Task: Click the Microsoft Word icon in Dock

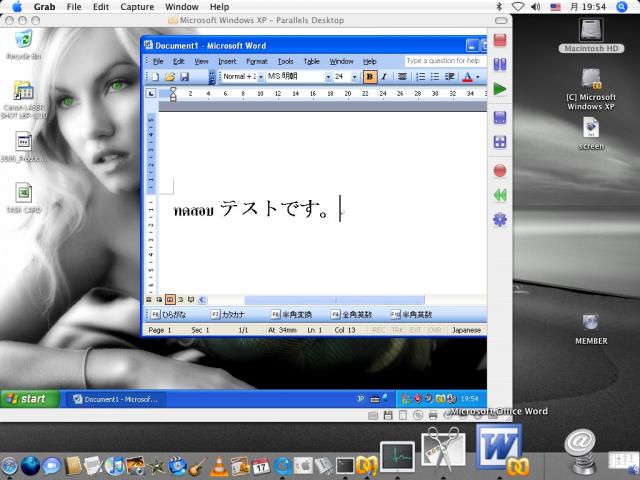Action: tap(499, 449)
